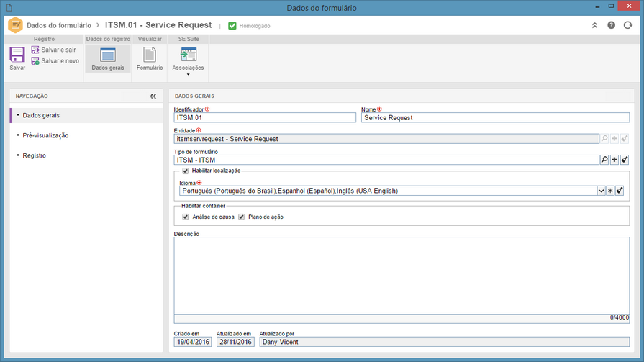Screen dimensions: 644x362
Task: Click the Atualizado por field
Action: coord(445,342)
